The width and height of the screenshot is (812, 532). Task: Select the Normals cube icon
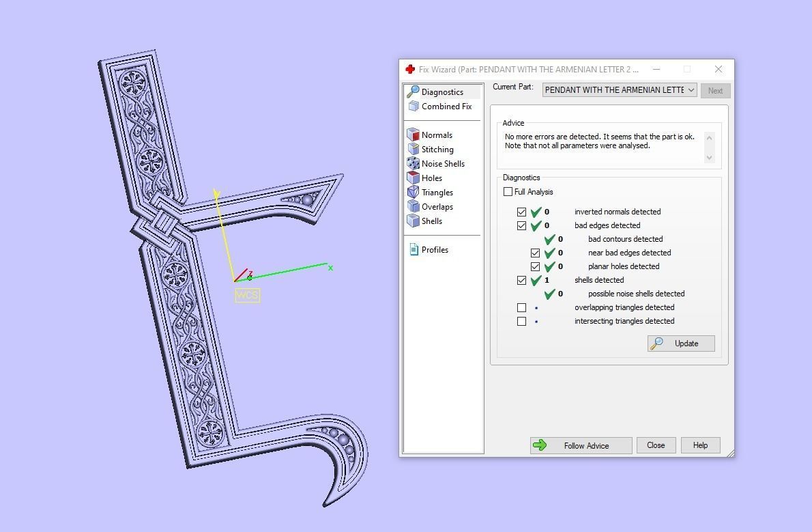pyautogui.click(x=414, y=135)
